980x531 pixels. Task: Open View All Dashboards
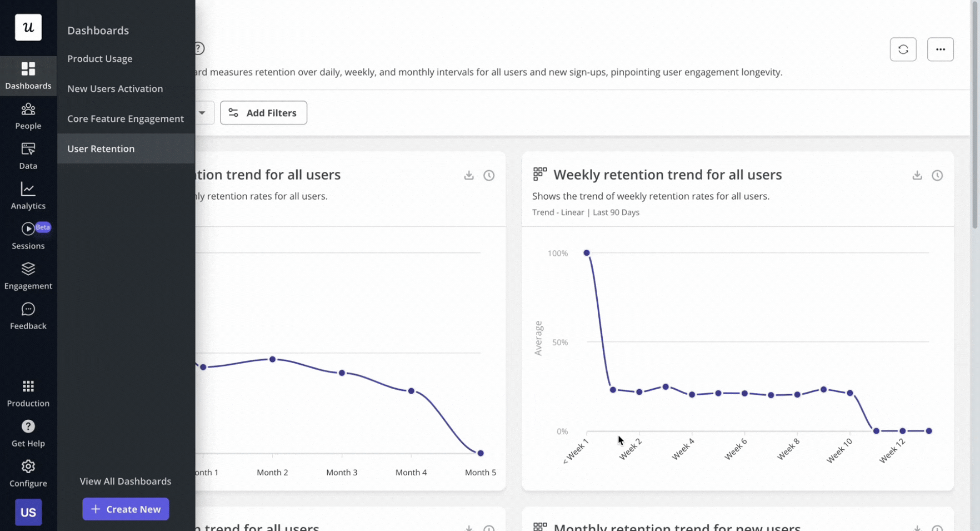pyautogui.click(x=125, y=481)
